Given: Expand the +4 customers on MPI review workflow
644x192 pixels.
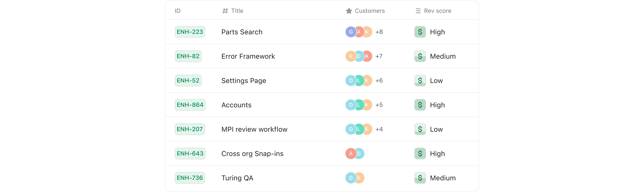Looking at the screenshot, I should pos(379,129).
